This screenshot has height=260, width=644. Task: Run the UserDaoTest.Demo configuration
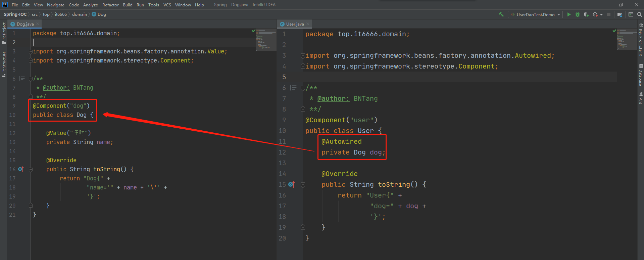click(x=569, y=14)
